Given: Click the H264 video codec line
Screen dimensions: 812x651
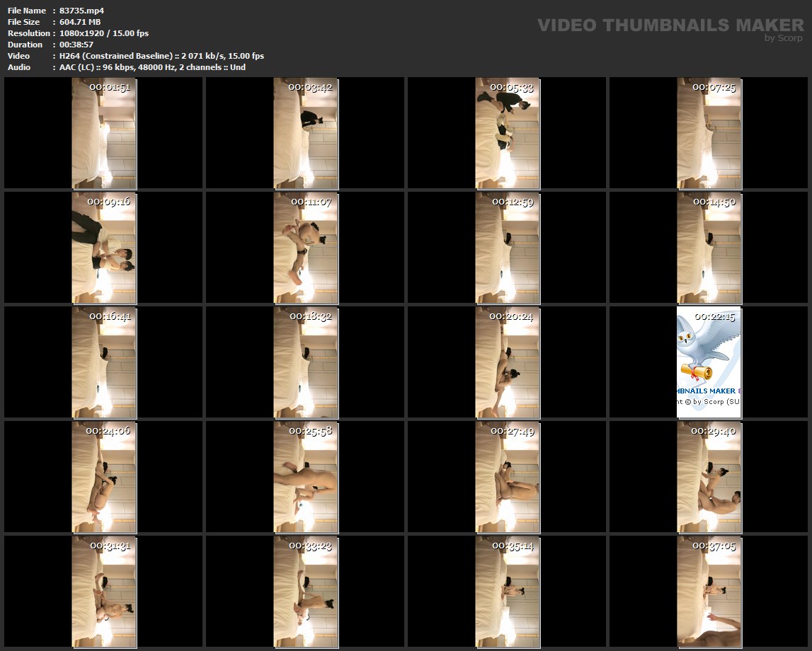Looking at the screenshot, I should pos(161,56).
